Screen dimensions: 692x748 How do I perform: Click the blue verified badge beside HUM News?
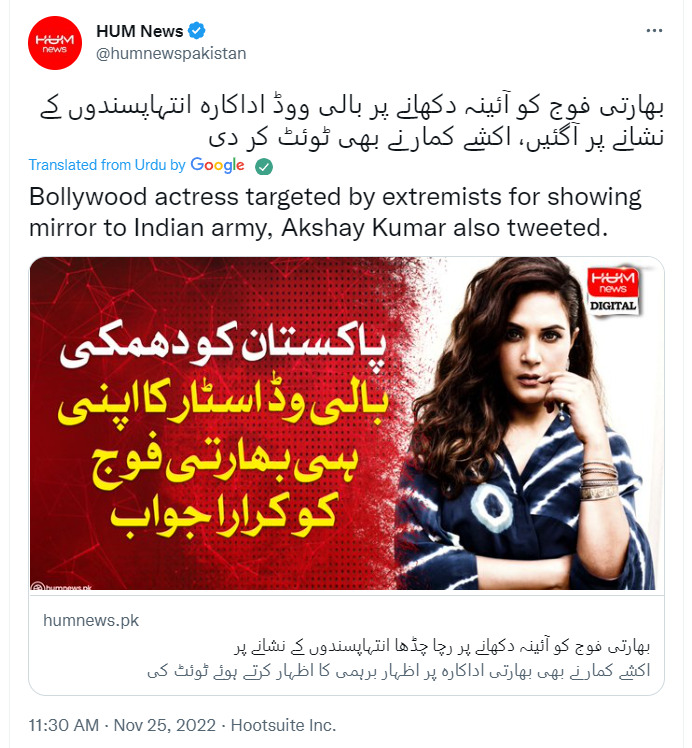point(196,31)
